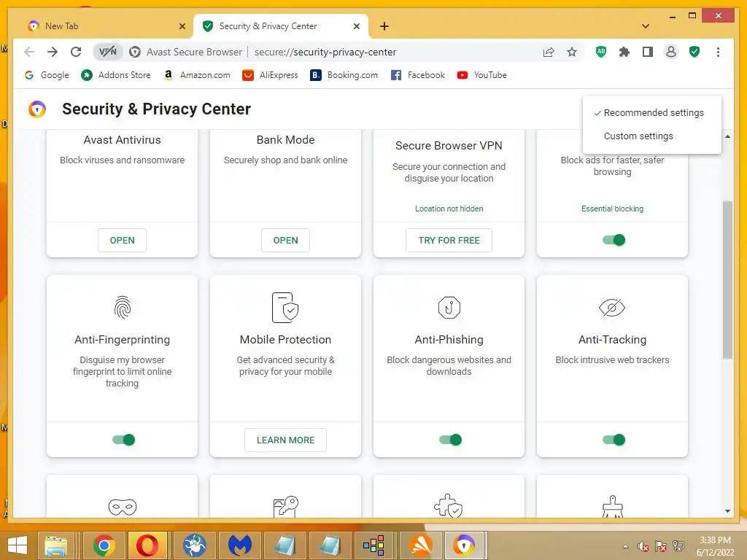
Task: Switch to the New Tab tab
Action: (x=105, y=26)
